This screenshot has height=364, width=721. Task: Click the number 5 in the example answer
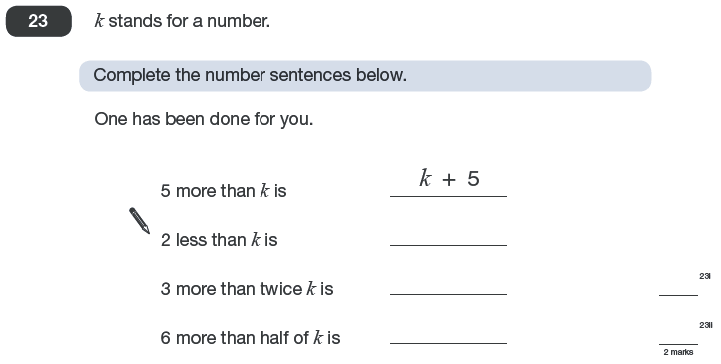coord(474,179)
